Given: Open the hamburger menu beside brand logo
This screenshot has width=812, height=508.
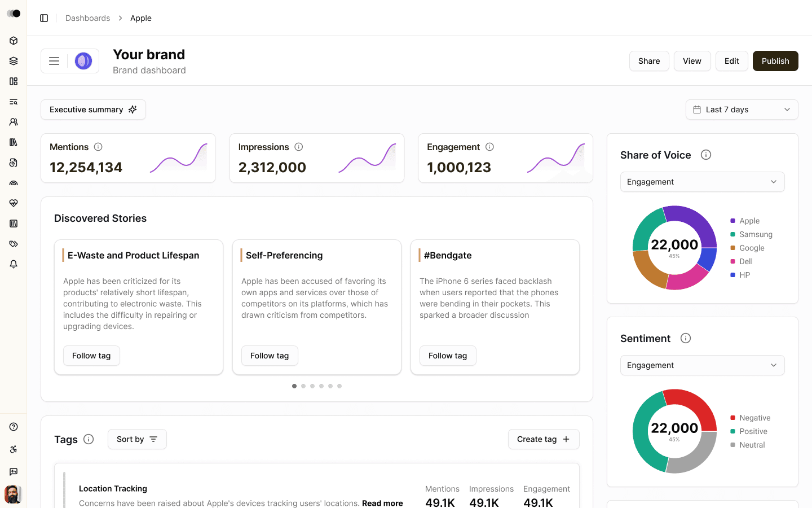Looking at the screenshot, I should [54, 61].
